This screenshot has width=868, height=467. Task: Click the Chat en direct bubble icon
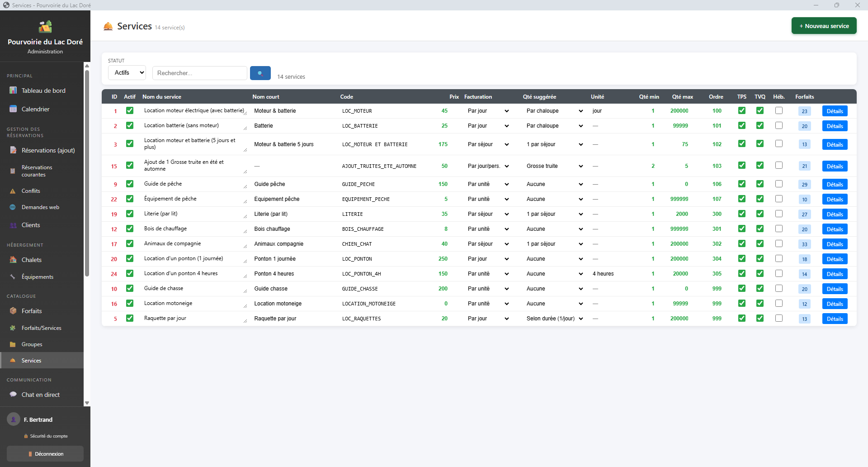(x=13, y=395)
